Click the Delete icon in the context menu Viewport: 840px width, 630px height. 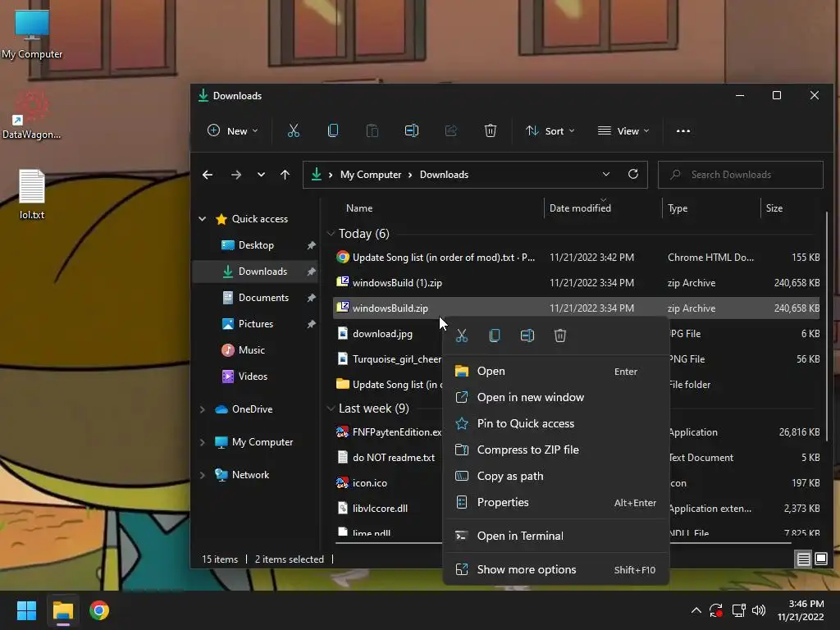pyautogui.click(x=559, y=336)
